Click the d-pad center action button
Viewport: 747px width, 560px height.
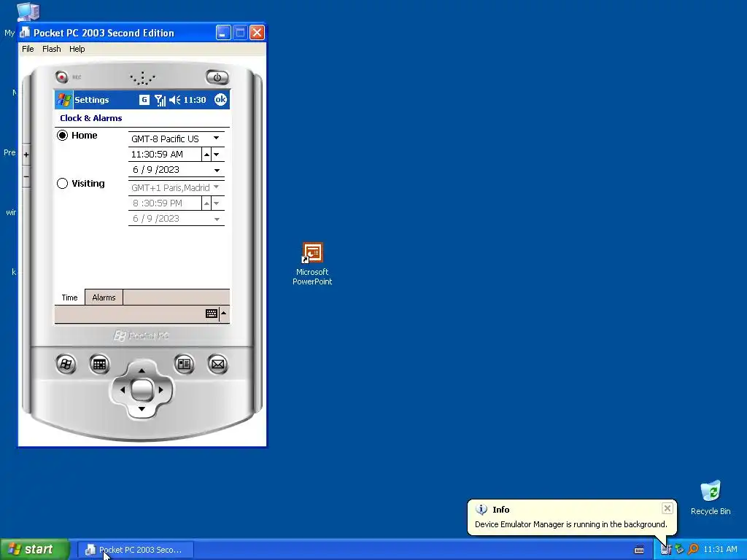[x=142, y=390]
